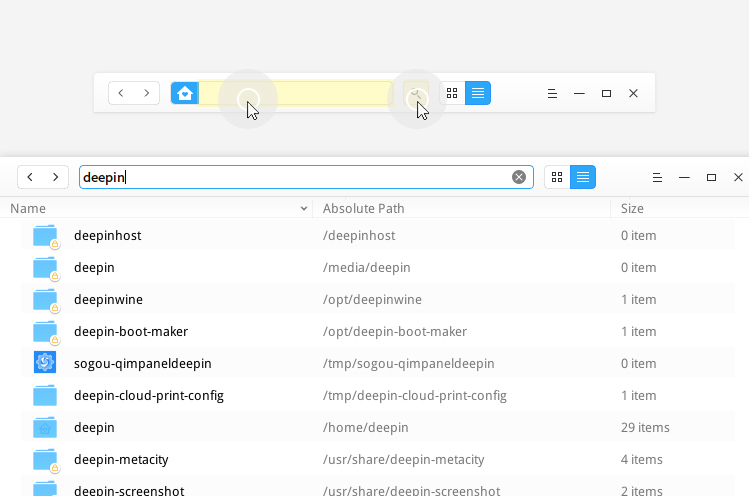Screen dimensions: 749x496
Task: Sort by the Name column dropdown arrow
Action: 303,209
